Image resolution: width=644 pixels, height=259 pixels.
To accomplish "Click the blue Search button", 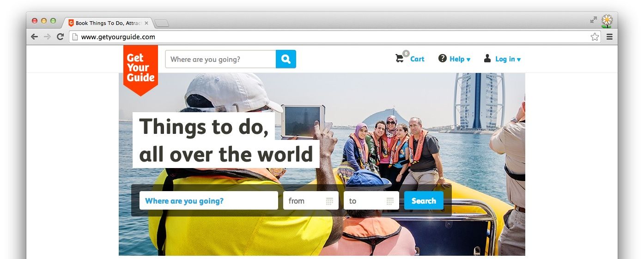I will pos(424,200).
